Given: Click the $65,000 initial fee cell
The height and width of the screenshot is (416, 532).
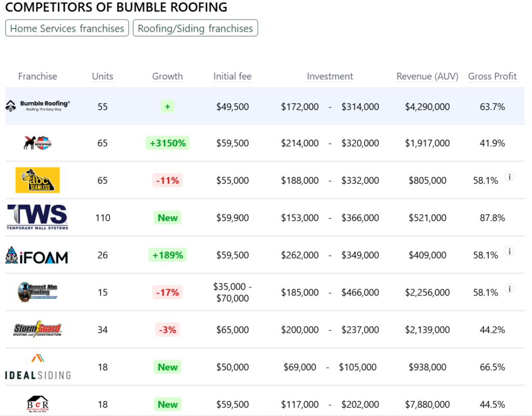Looking at the screenshot, I should (x=232, y=330).
